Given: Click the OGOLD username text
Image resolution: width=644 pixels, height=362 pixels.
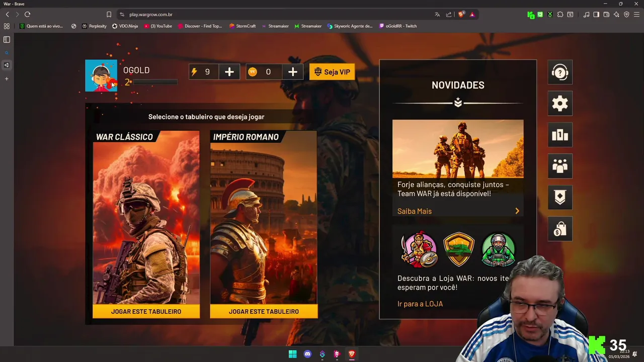Looking at the screenshot, I should pos(136,70).
